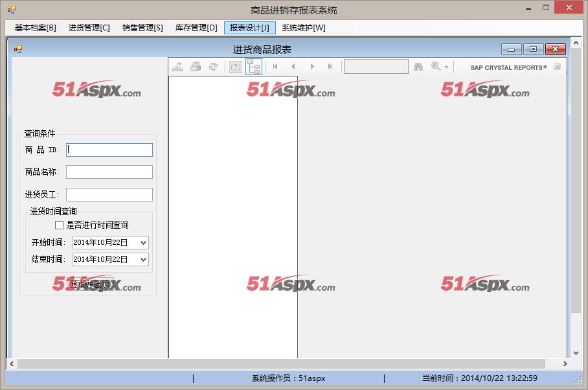
Task: Click the 当前时间 status bar entry
Action: 479,378
